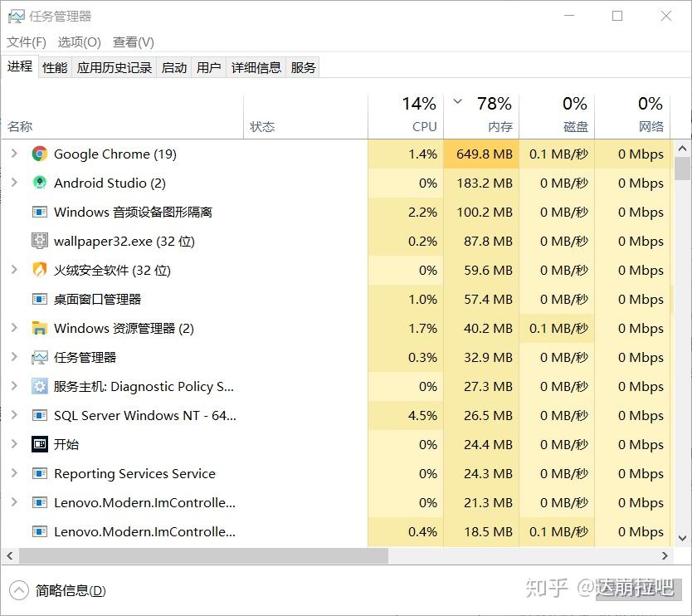Viewport: 692px width, 616px height.
Task: Click the Windows 资源管理器 folder icon
Action: pos(39,328)
